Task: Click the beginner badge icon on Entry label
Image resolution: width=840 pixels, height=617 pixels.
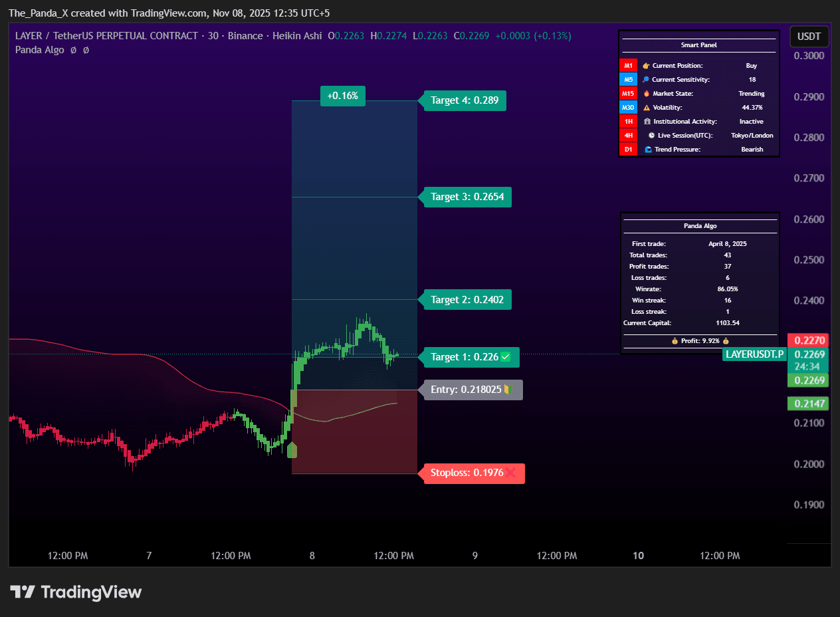Action: [507, 390]
